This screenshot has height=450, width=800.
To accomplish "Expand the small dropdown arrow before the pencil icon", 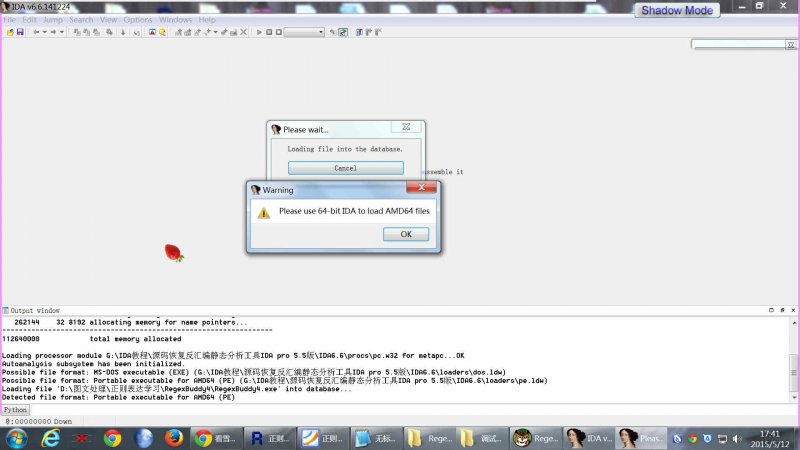I will click(x=215, y=32).
